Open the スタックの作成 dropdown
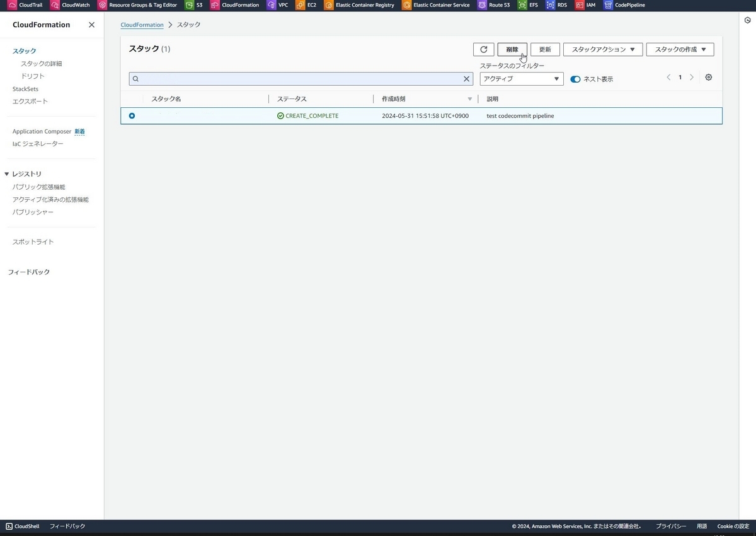This screenshot has width=756, height=536. (x=680, y=49)
